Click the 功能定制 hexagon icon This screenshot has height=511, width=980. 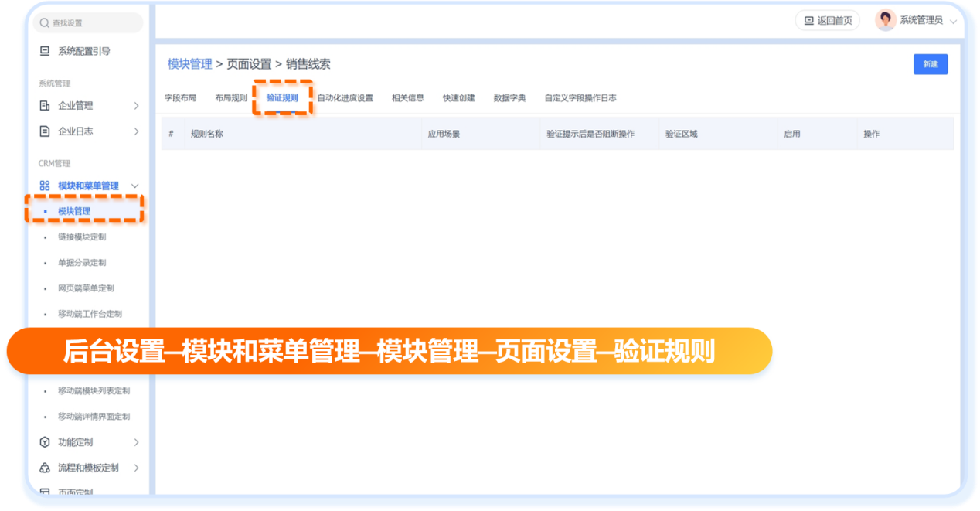45,442
